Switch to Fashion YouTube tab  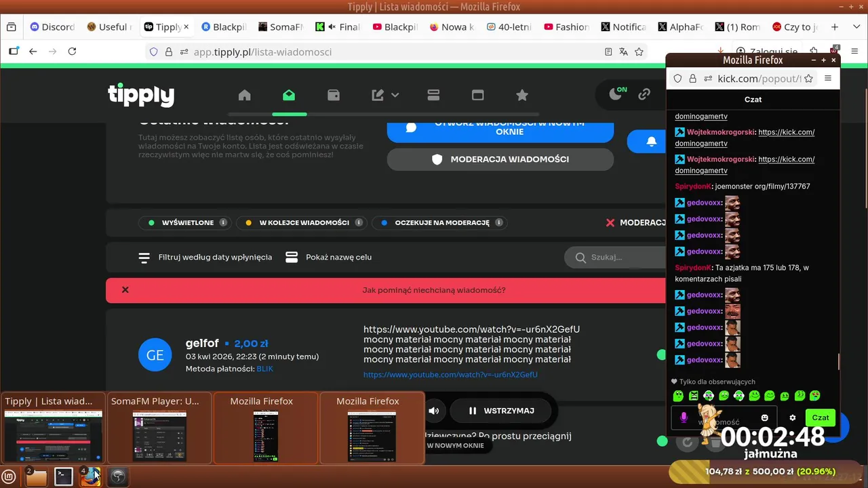(566, 27)
